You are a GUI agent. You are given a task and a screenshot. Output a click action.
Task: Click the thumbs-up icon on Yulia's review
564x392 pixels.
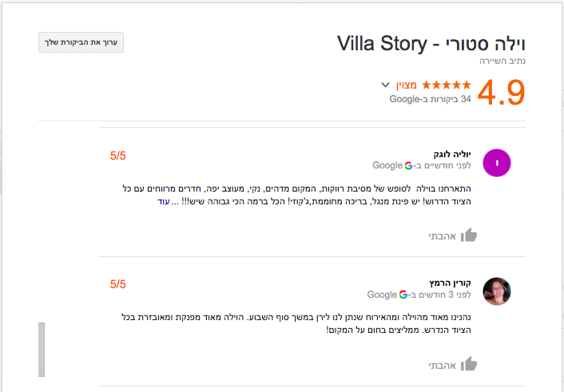click(469, 235)
